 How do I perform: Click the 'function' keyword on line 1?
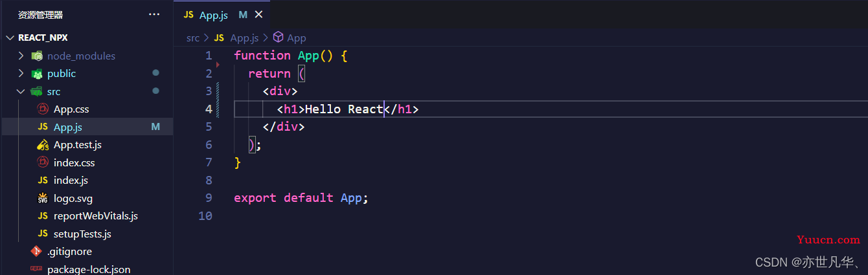(262, 56)
